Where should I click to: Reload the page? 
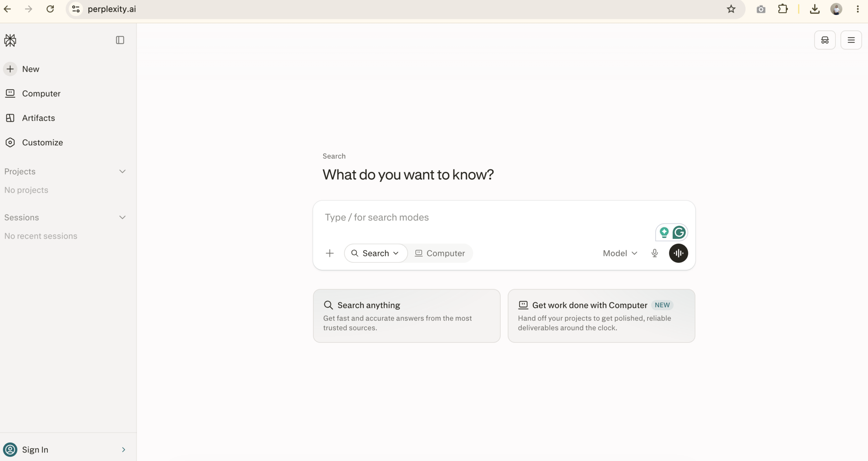coord(50,9)
